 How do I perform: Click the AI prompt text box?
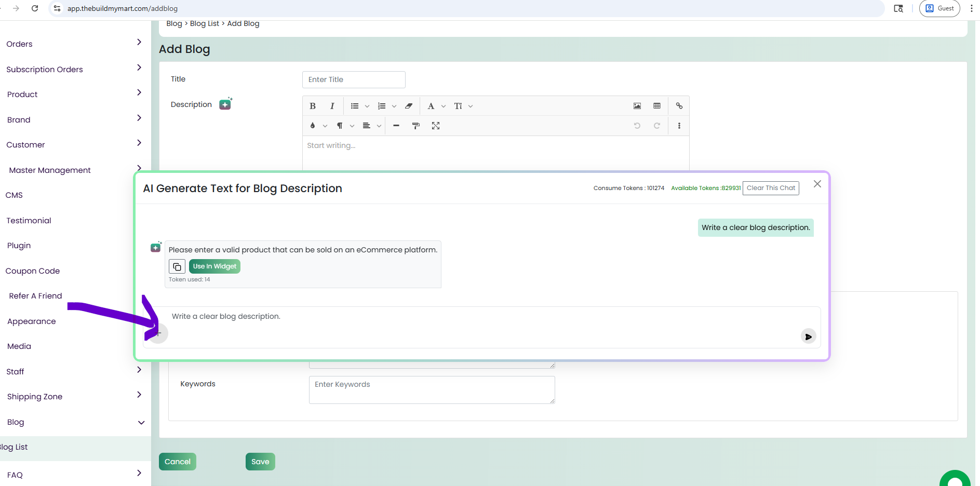pyautogui.click(x=481, y=327)
